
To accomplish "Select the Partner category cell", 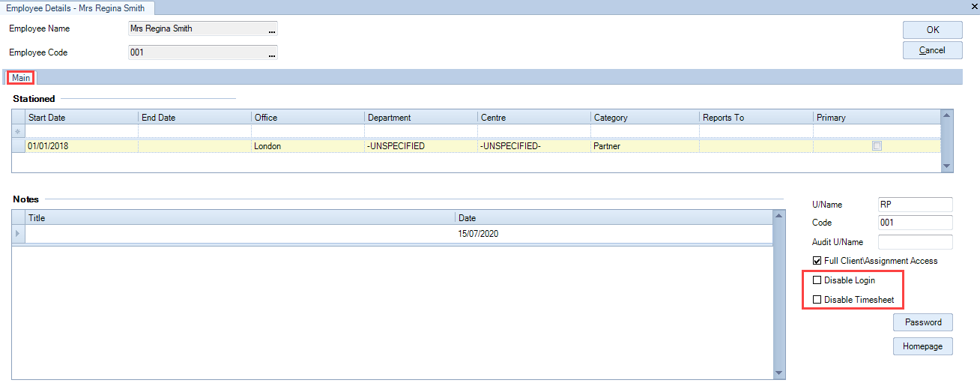I will [645, 146].
